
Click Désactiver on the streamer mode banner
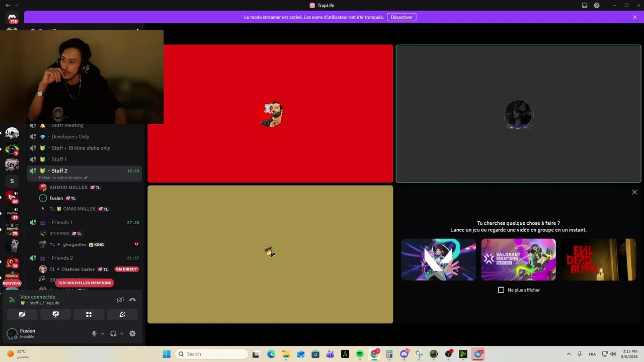pyautogui.click(x=401, y=17)
